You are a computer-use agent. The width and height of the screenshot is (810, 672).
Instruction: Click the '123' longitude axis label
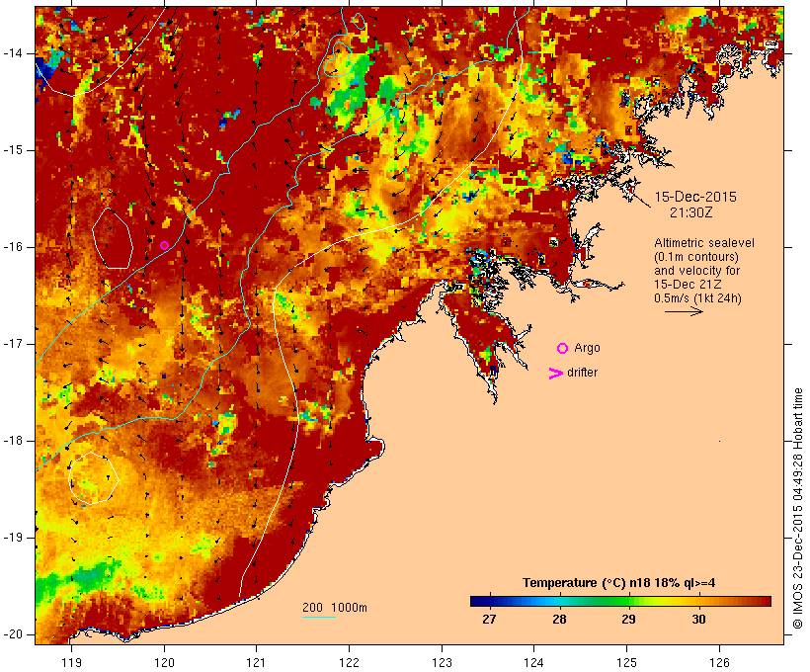pyautogui.click(x=442, y=662)
